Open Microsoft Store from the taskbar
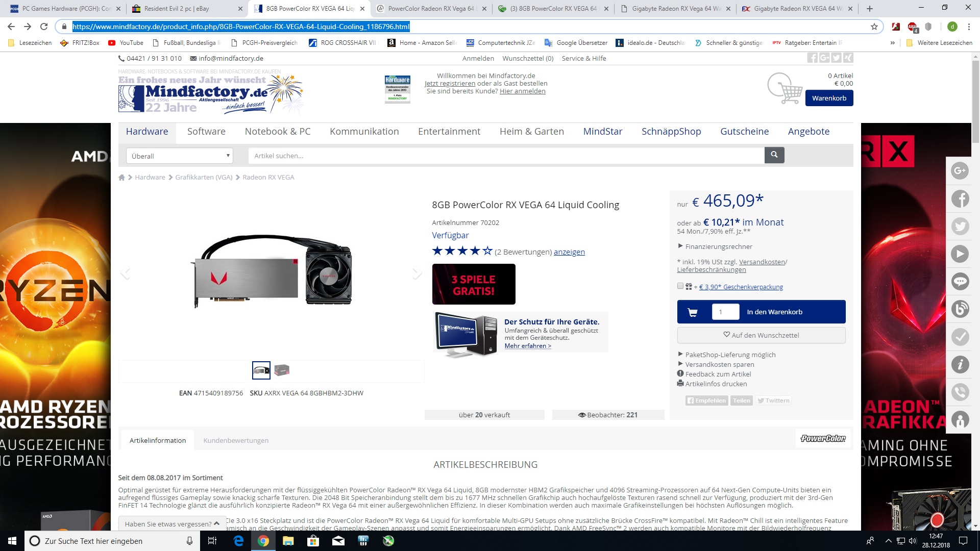980x551 pixels. coord(313,541)
